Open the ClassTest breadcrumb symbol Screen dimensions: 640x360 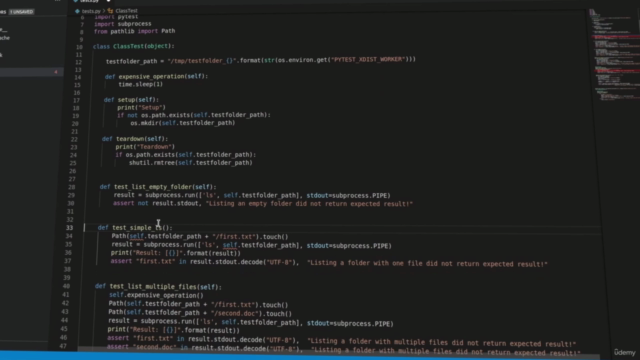pyautogui.click(x=126, y=11)
